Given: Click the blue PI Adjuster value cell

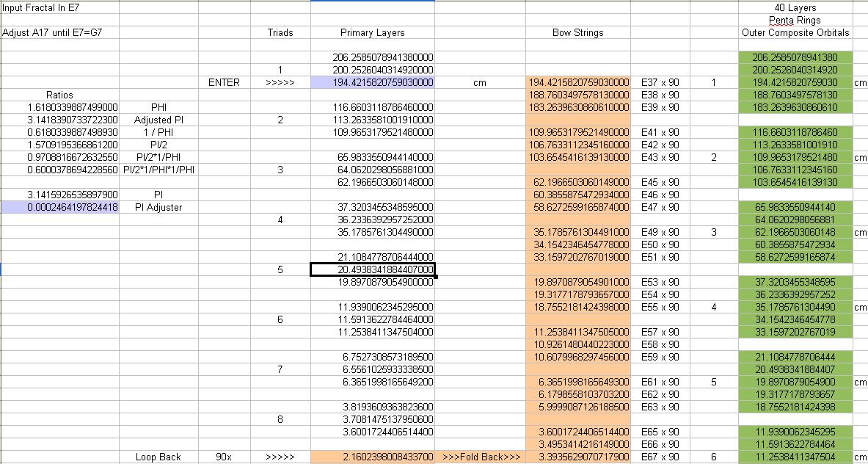Looking at the screenshot, I should [x=59, y=207].
